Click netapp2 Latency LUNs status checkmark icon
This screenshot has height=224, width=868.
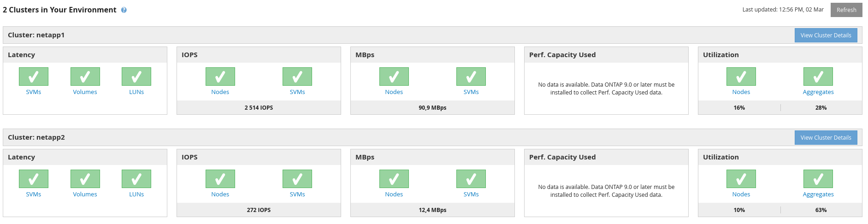(x=136, y=179)
